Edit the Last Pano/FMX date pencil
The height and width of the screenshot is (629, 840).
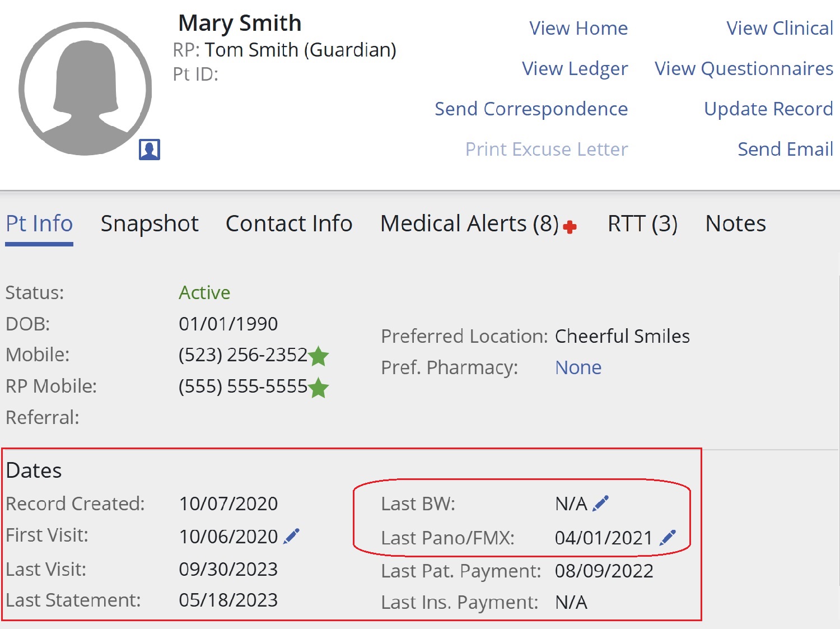(668, 538)
